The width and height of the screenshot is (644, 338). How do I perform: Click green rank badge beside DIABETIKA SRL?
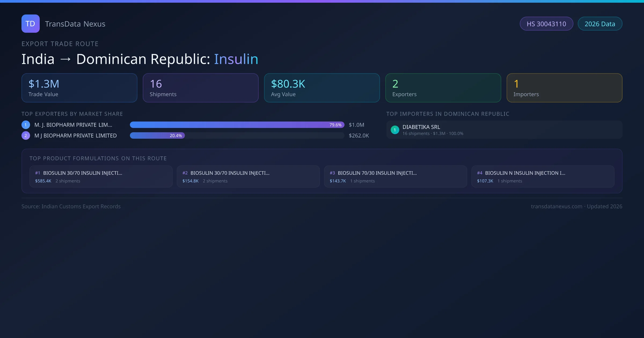[x=395, y=130]
